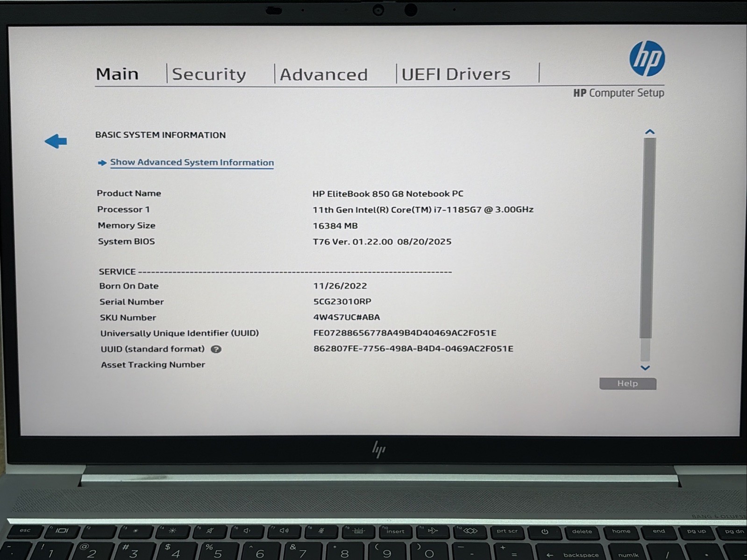Select Universally Unique Identifier (UUID) label
Viewport: 747px width, 560px height.
(x=179, y=333)
